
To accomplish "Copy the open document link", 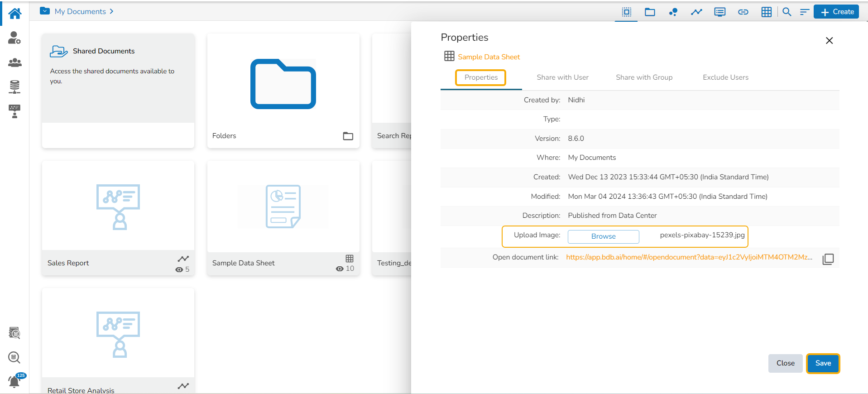I will 828,259.
